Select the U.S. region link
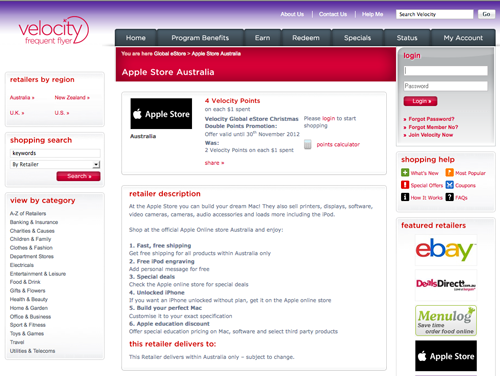Screen dimensions: 500x376 point(62,113)
